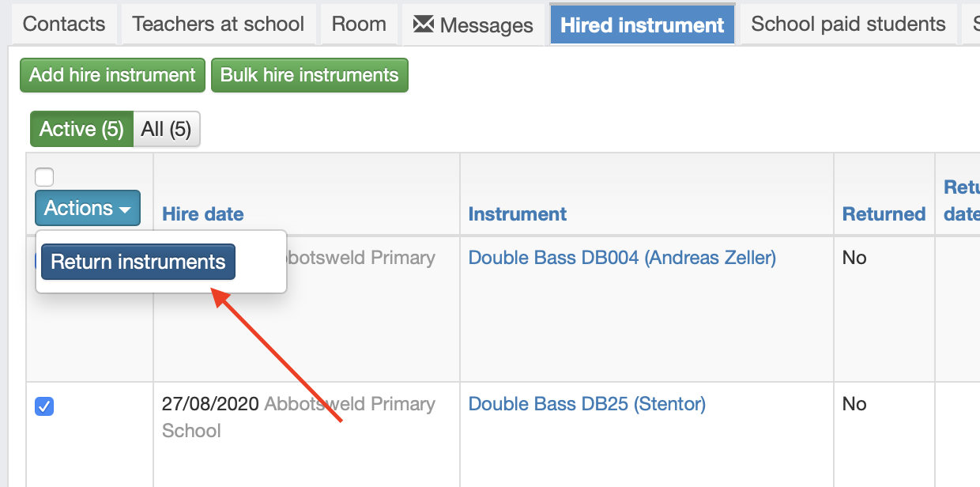The image size is (980, 487).
Task: Select the Hired instrument tab
Action: click(643, 25)
